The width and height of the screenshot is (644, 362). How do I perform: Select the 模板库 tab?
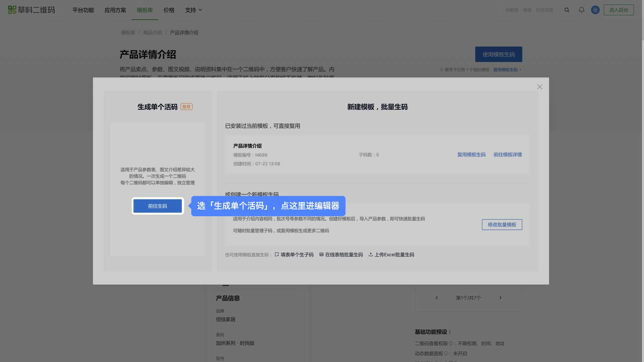pos(145,10)
